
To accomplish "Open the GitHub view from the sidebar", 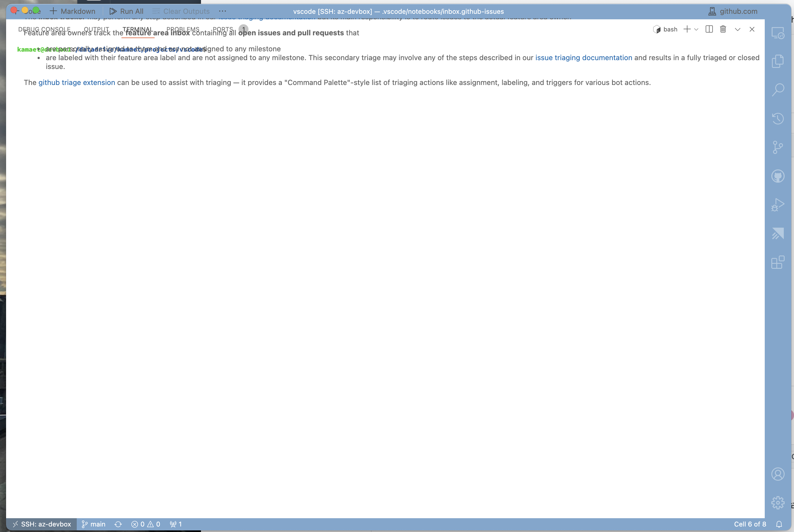I will tap(778, 176).
